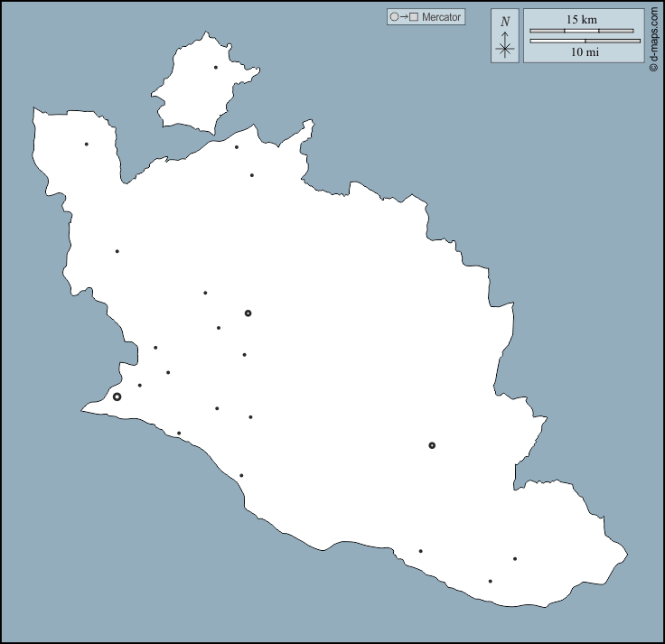The image size is (665, 644).
Task: Click the city dot in the northwest corner
Action: [87, 144]
